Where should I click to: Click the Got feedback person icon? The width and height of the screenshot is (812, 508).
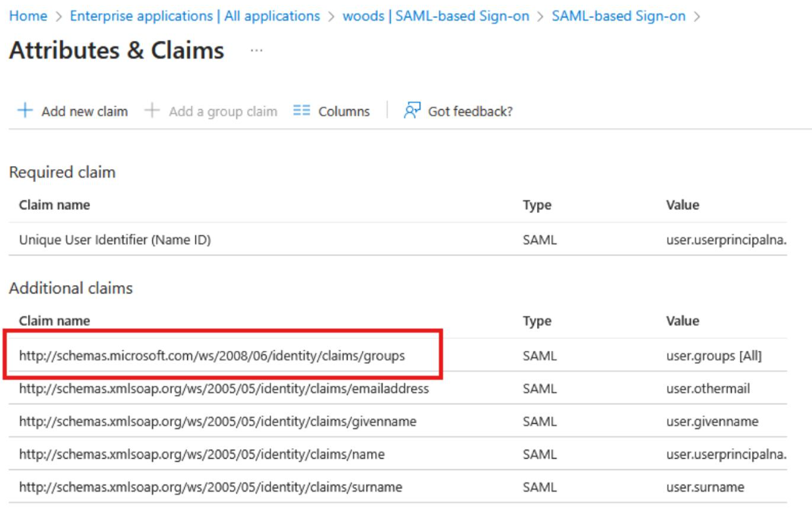411,111
